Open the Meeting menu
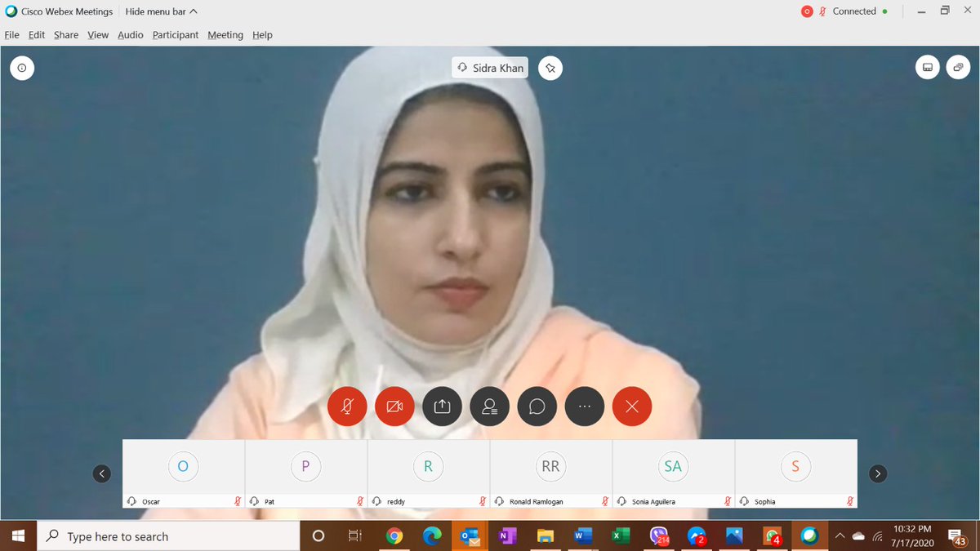 tap(225, 35)
